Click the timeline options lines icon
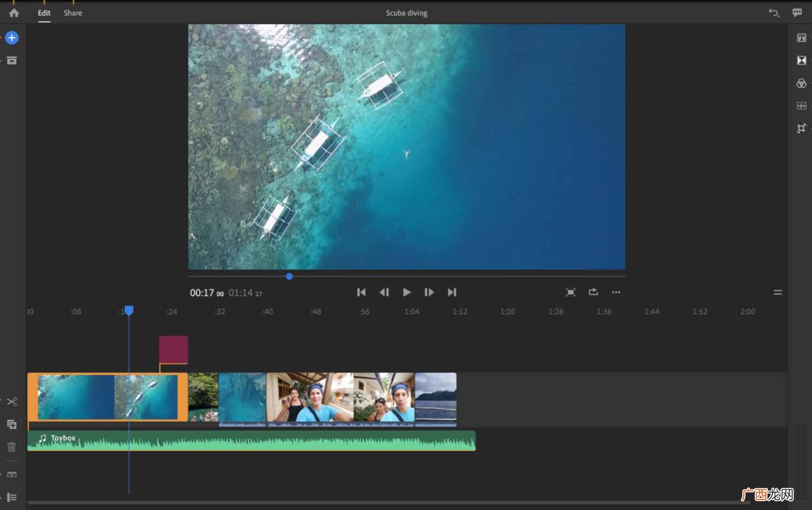The height and width of the screenshot is (510, 812). click(778, 293)
